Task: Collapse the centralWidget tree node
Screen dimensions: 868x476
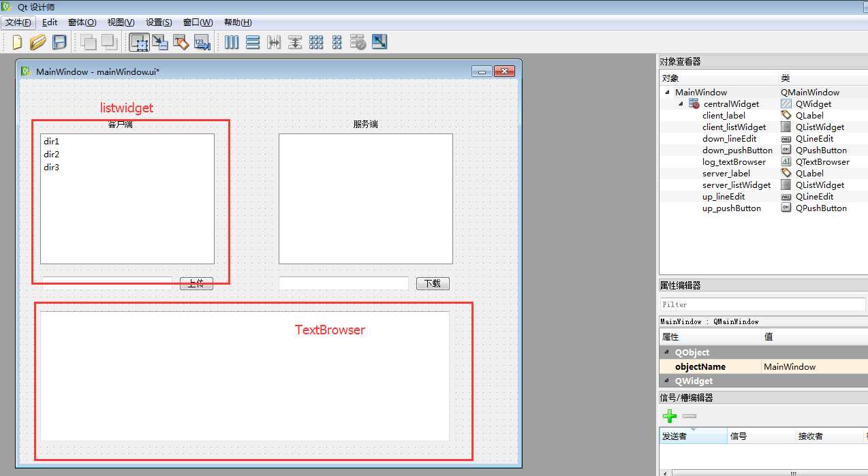Action: point(681,104)
